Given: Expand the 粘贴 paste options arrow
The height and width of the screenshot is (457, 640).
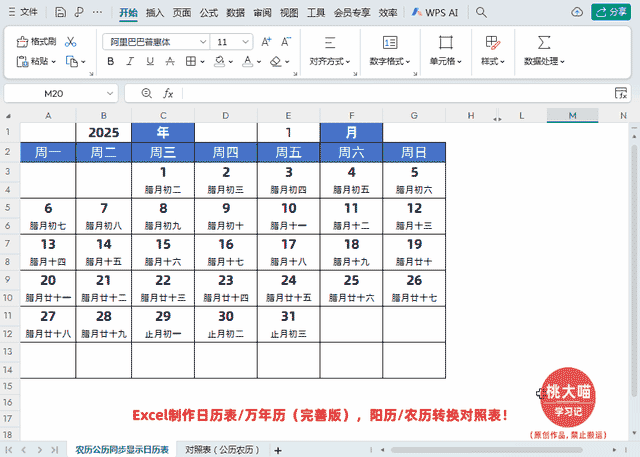Looking at the screenshot, I should point(53,62).
